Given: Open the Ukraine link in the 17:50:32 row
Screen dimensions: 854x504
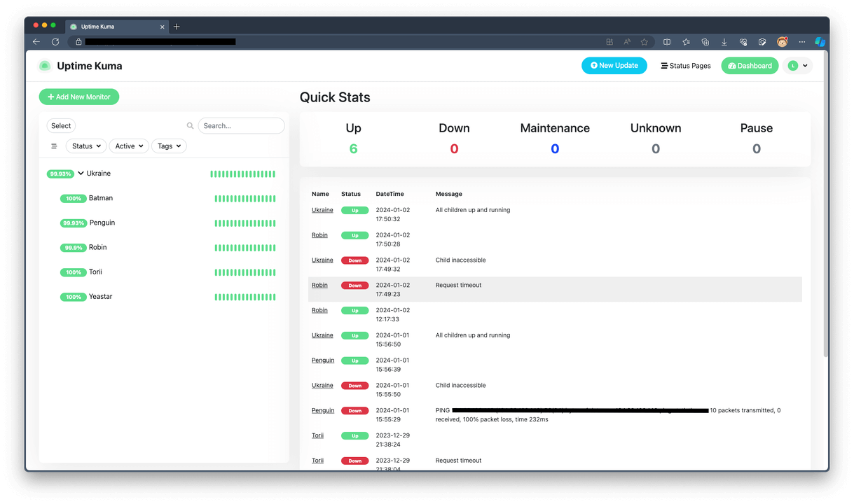Looking at the screenshot, I should pos(322,210).
